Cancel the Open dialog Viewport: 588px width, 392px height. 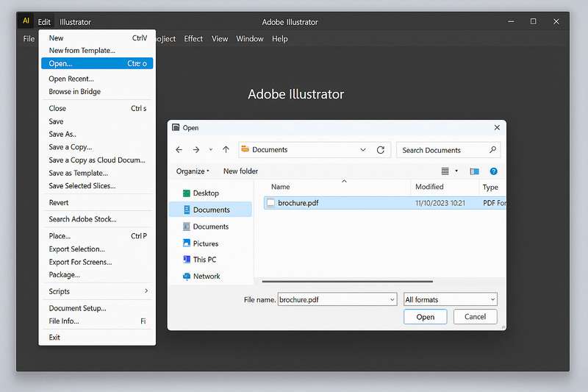[475, 316]
